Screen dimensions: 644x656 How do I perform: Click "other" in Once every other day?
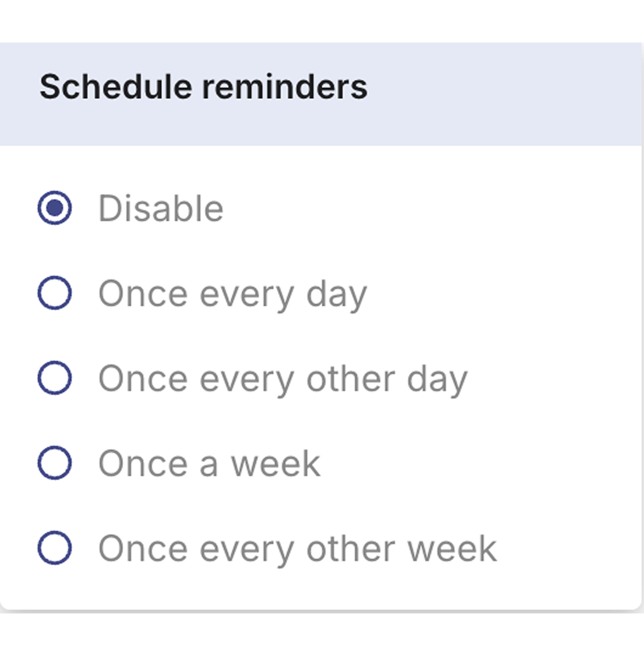coord(351,379)
